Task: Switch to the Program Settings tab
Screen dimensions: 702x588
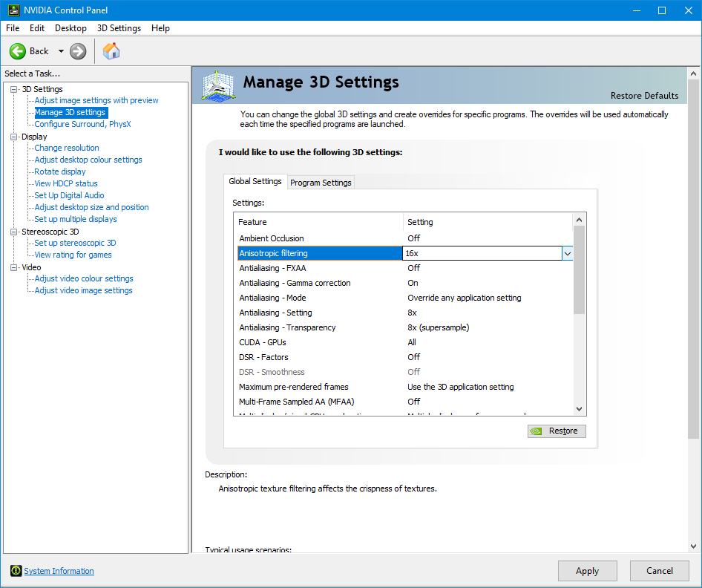Action: (321, 182)
